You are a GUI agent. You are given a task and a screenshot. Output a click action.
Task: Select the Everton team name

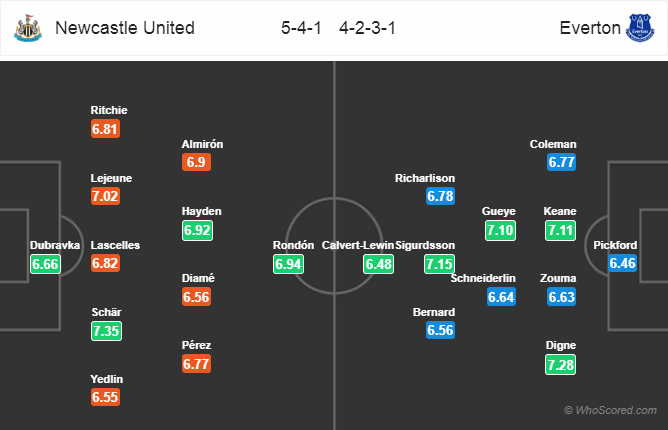589,29
